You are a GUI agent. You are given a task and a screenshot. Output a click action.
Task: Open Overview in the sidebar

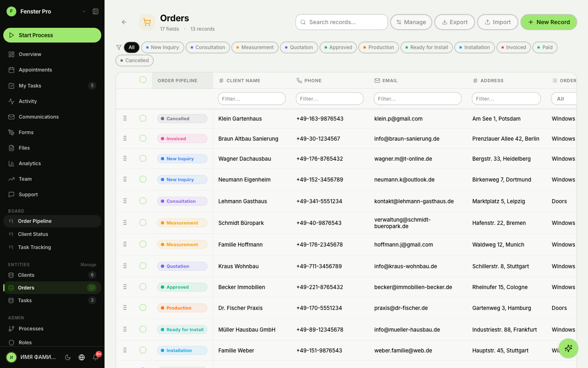(52, 54)
